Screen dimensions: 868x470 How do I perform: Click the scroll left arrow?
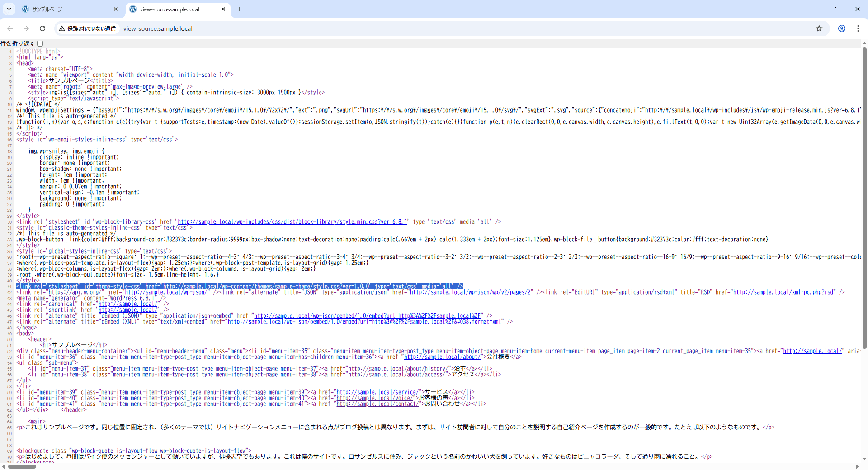coord(3,466)
